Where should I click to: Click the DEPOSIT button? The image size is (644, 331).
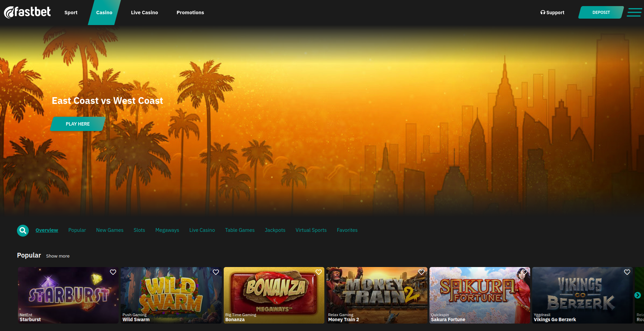click(x=601, y=13)
